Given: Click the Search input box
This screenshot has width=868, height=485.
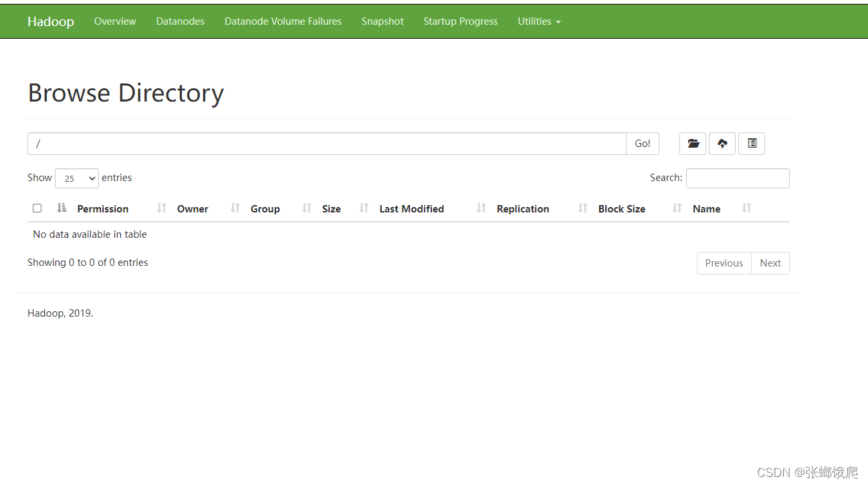Looking at the screenshot, I should [738, 178].
